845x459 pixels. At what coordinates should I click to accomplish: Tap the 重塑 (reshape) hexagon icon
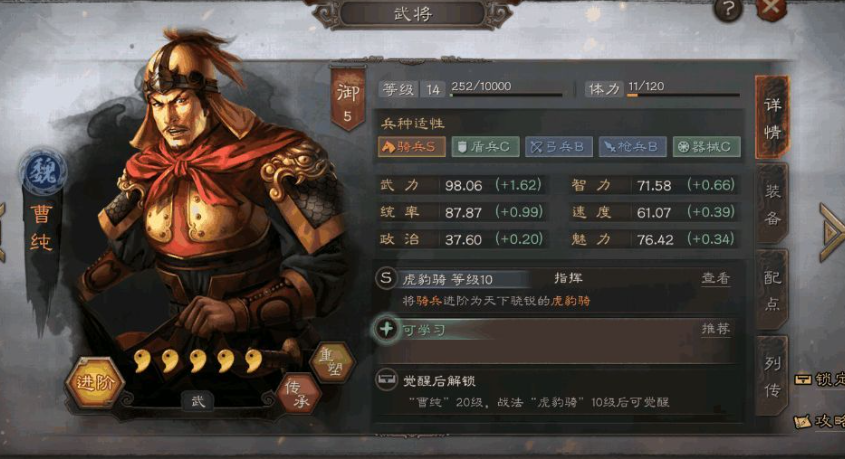point(333,362)
